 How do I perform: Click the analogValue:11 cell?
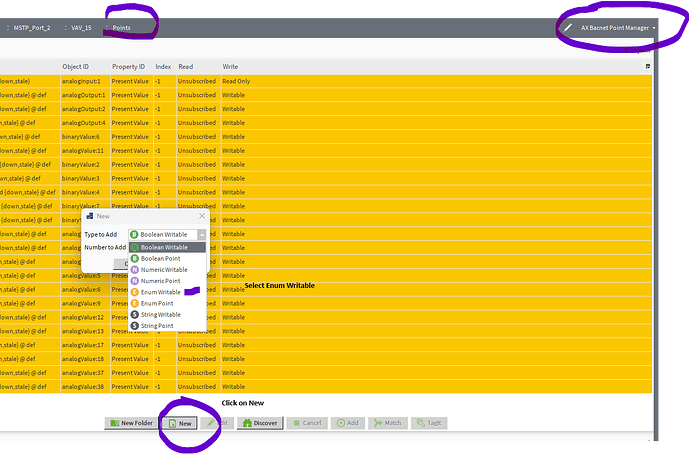click(x=83, y=150)
